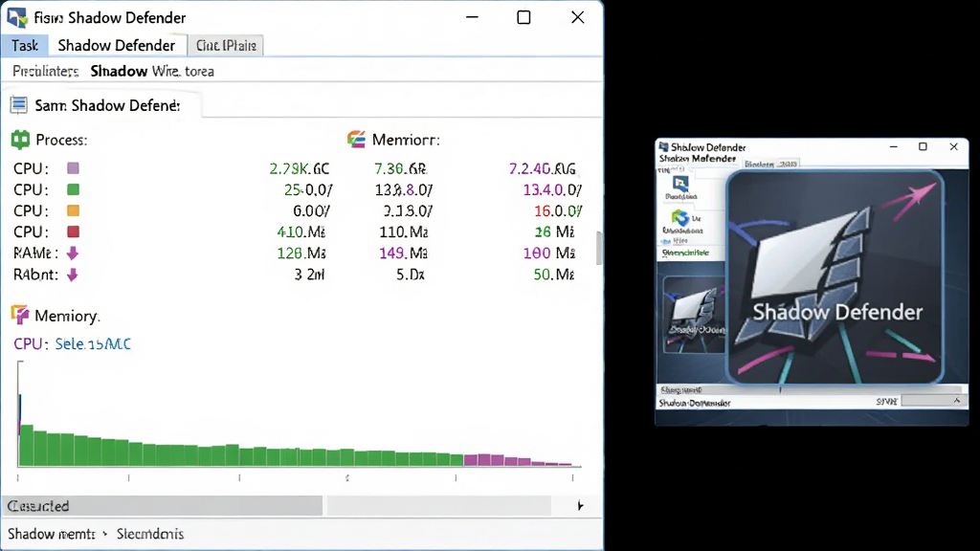The width and height of the screenshot is (980, 551).
Task: Click the large Shadow Defender splash image
Action: click(835, 276)
